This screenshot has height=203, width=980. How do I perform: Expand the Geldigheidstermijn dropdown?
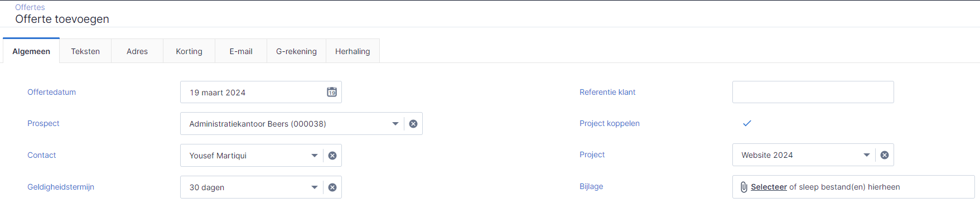point(315,187)
